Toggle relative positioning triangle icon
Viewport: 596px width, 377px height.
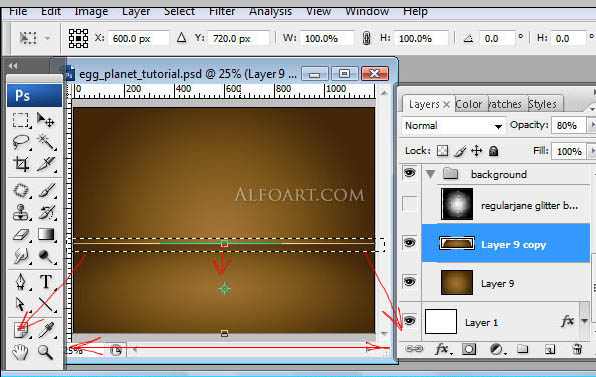(181, 38)
